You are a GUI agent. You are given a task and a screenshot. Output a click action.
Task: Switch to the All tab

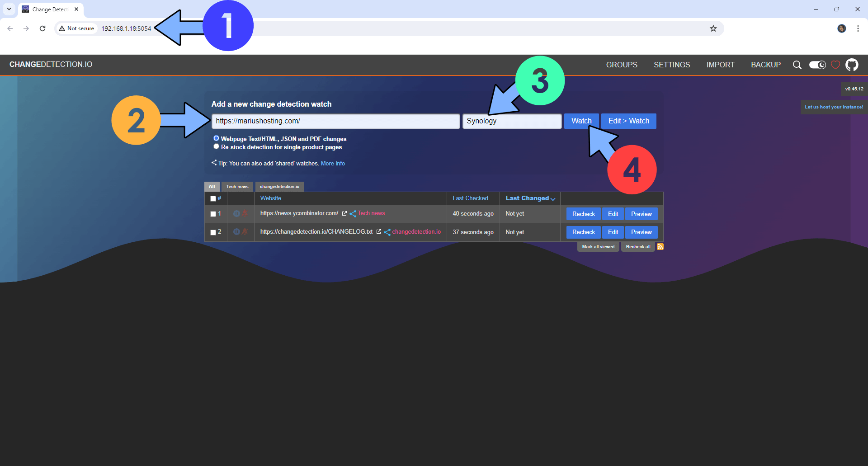(212, 187)
